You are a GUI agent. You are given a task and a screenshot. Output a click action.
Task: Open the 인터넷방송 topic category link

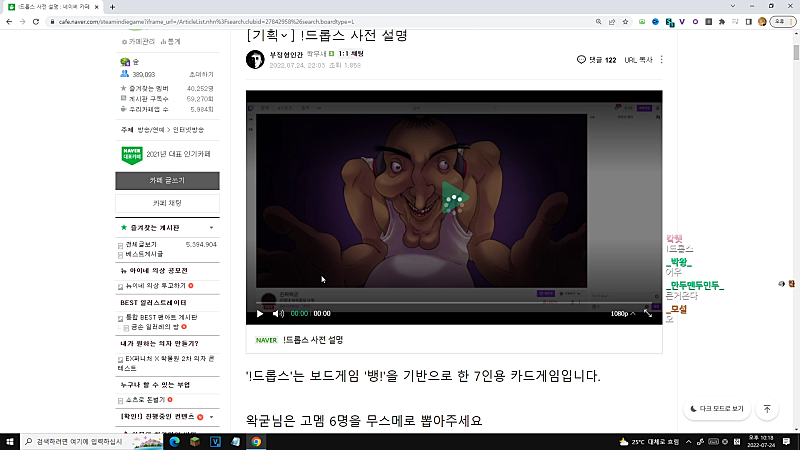pos(188,130)
